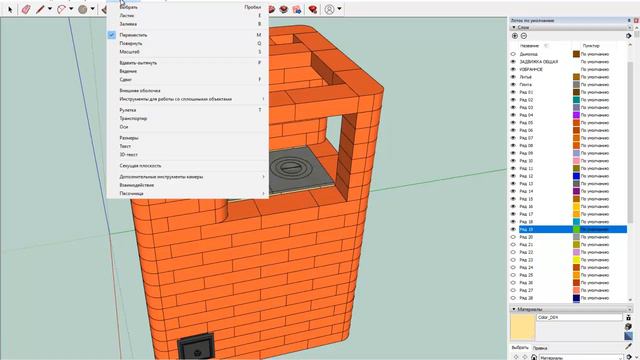
Task: Show the Ряд 24 layer
Action: 513,267
